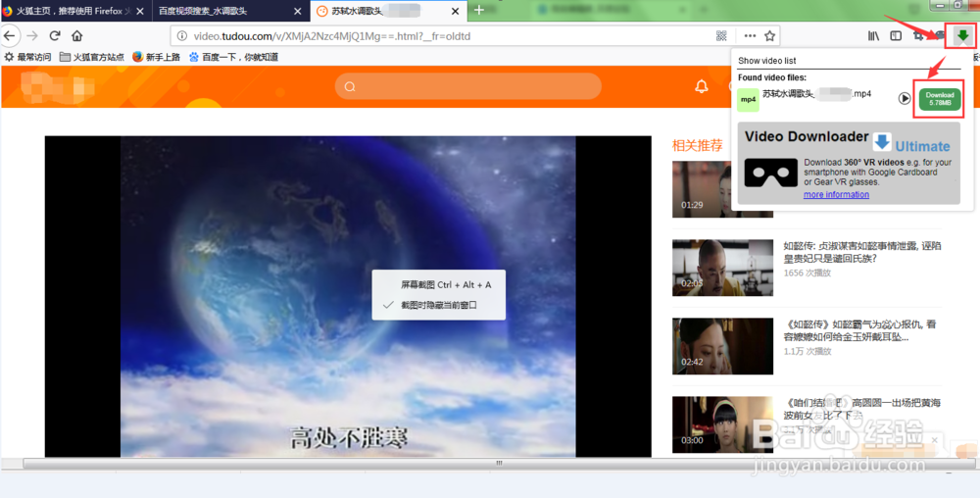
Task: Click the 1656 次播放 play count text
Action: (x=808, y=274)
